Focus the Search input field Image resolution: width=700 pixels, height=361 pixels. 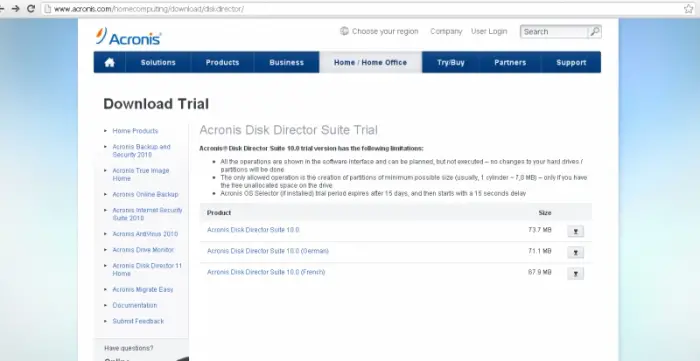pos(554,32)
